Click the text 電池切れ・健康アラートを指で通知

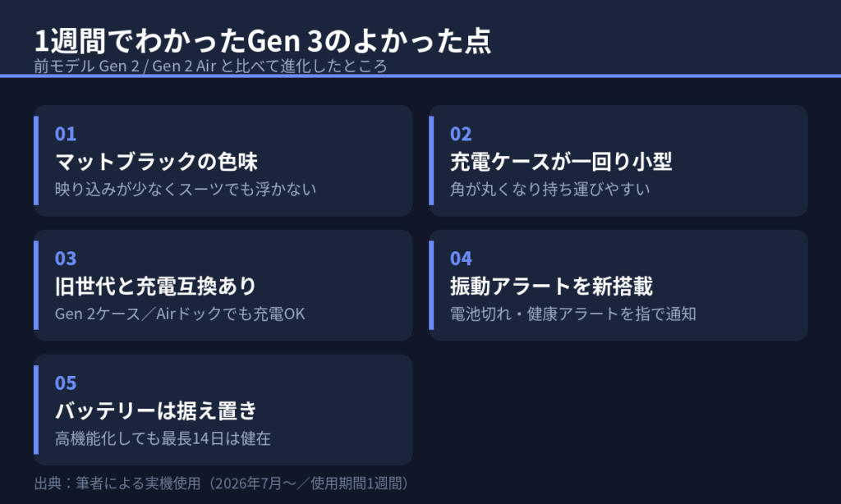(572, 314)
